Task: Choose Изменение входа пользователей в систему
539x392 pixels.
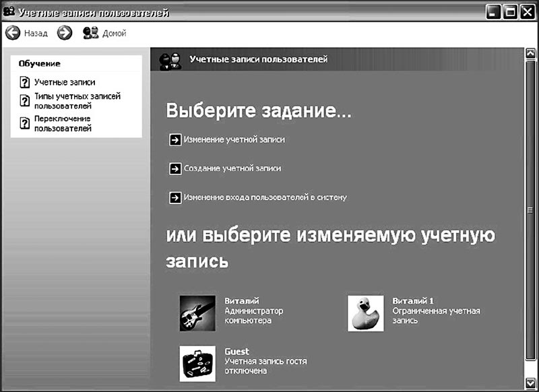Action: click(265, 197)
